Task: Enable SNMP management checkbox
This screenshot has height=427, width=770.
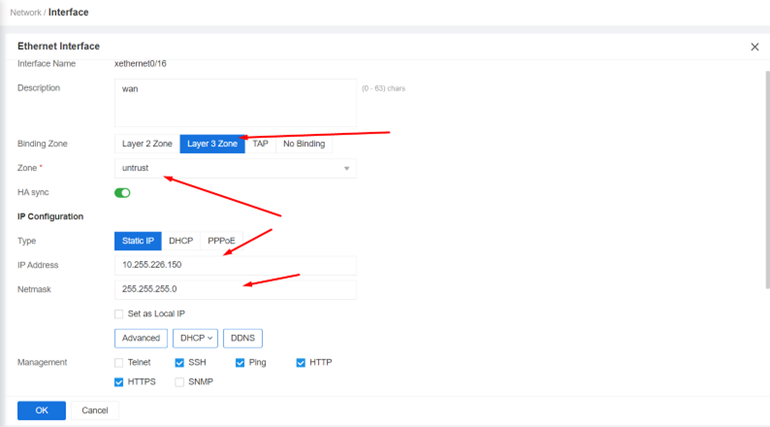Action: coord(179,382)
